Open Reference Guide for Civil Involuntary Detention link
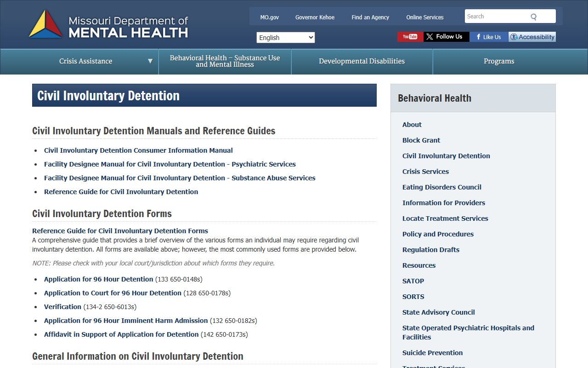The image size is (588, 368). pyautogui.click(x=121, y=192)
